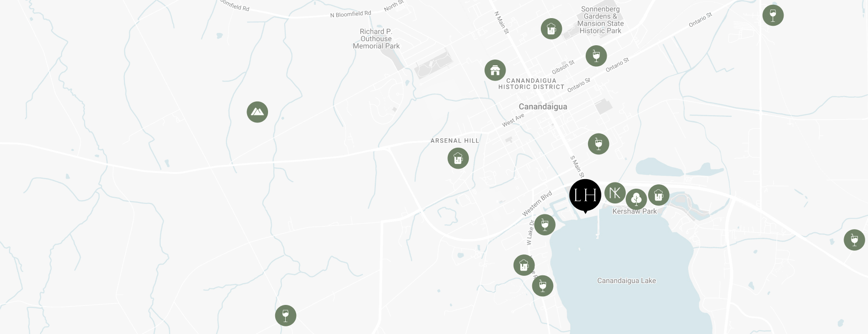Select the Sonnenberg Gardens & Mansion label
868x334 pixels.
(600, 20)
